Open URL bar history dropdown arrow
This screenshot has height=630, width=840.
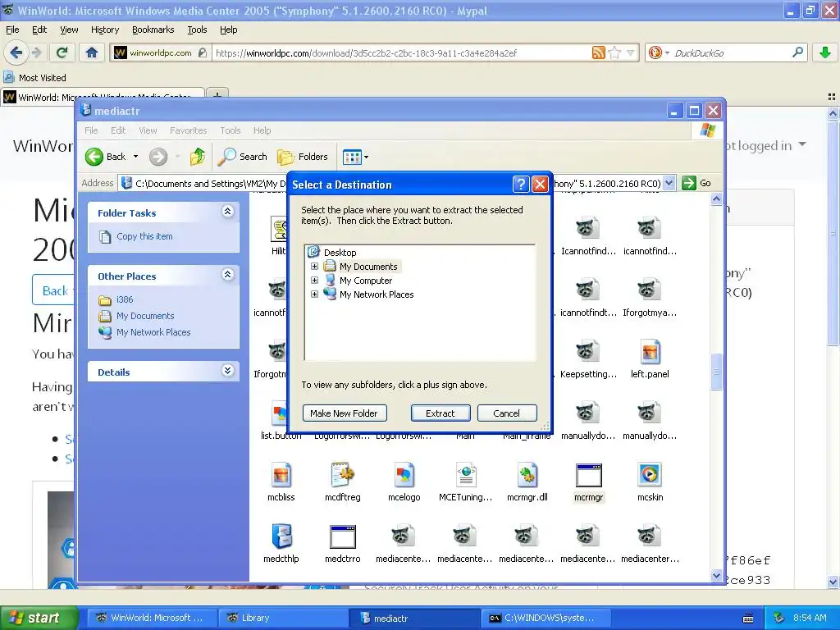click(x=631, y=52)
